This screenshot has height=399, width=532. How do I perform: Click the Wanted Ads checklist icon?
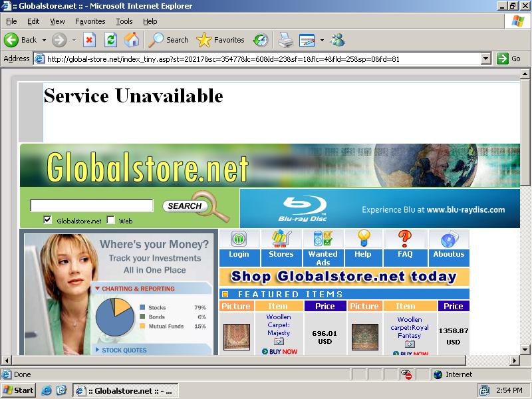pyautogui.click(x=323, y=239)
